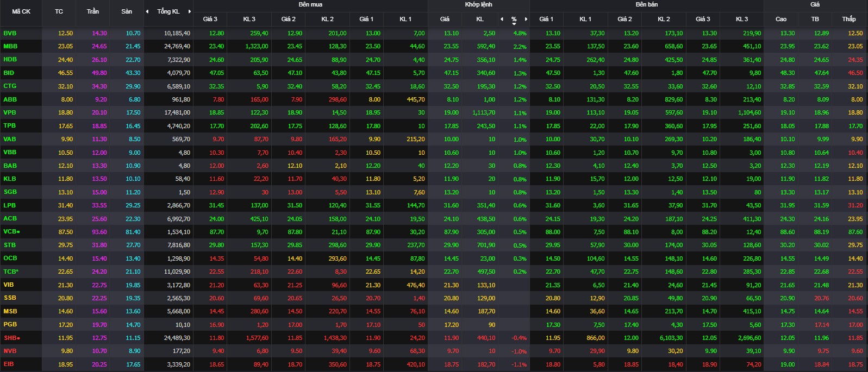Open the KLB stock symbol

click(x=10, y=179)
